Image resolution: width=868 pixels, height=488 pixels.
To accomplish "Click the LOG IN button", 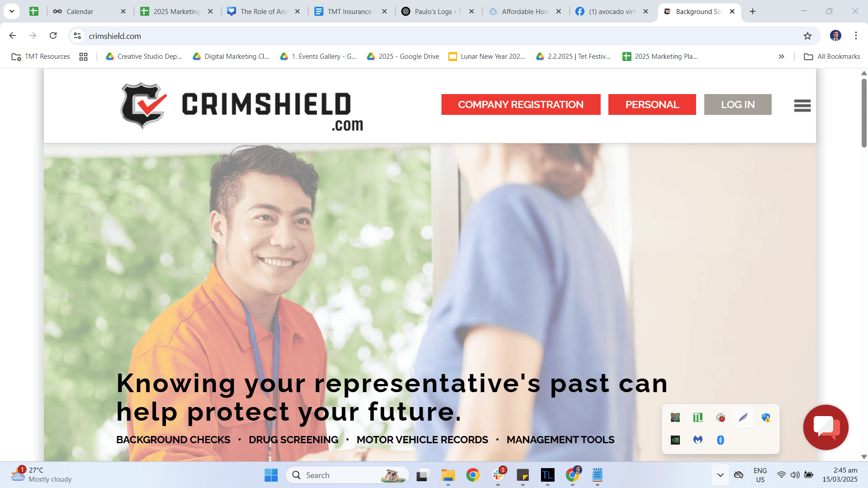I will point(738,104).
